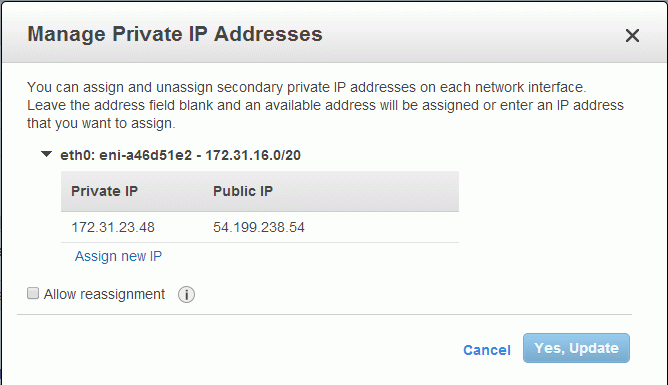Click the blank space in the table header row
Image resolution: width=668 pixels, height=385 pixels.
(x=366, y=191)
